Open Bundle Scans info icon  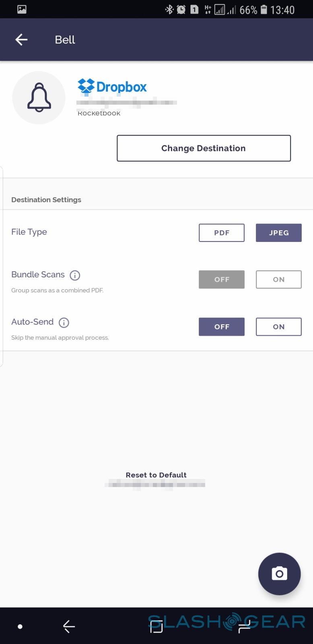tap(75, 275)
